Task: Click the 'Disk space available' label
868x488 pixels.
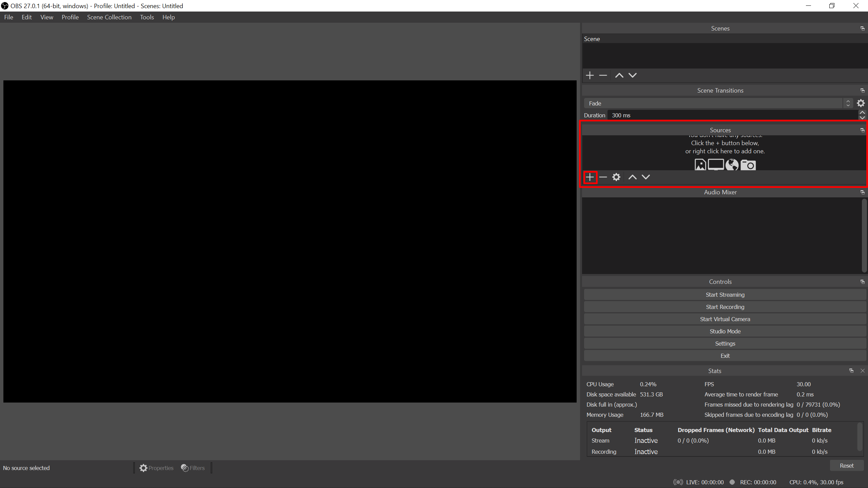Action: (611, 394)
